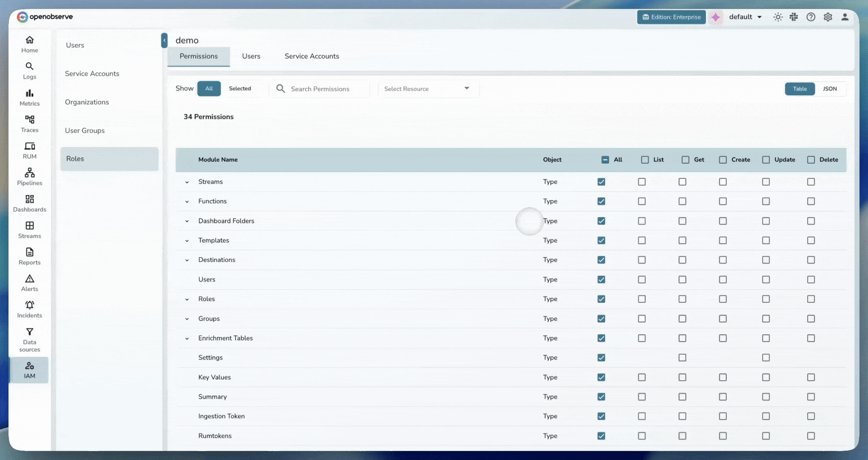
Task: Click the openobserve logo
Action: [45, 17]
